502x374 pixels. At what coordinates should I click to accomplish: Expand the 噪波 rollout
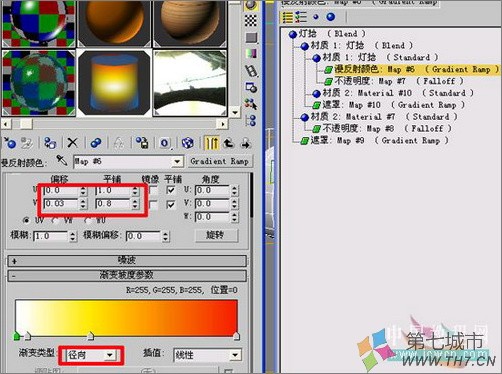coord(127,261)
